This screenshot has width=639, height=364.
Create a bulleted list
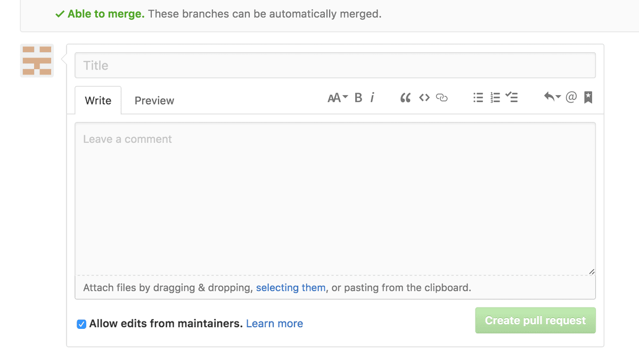click(478, 97)
